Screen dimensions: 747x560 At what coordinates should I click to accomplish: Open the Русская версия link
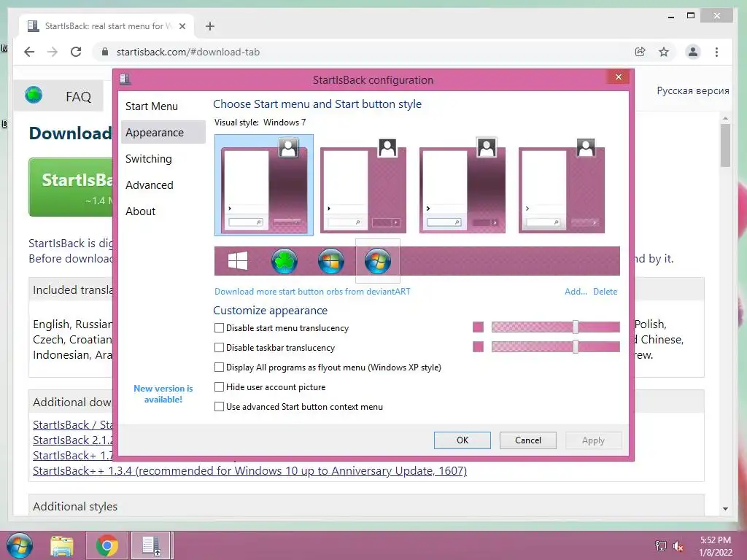click(x=693, y=90)
